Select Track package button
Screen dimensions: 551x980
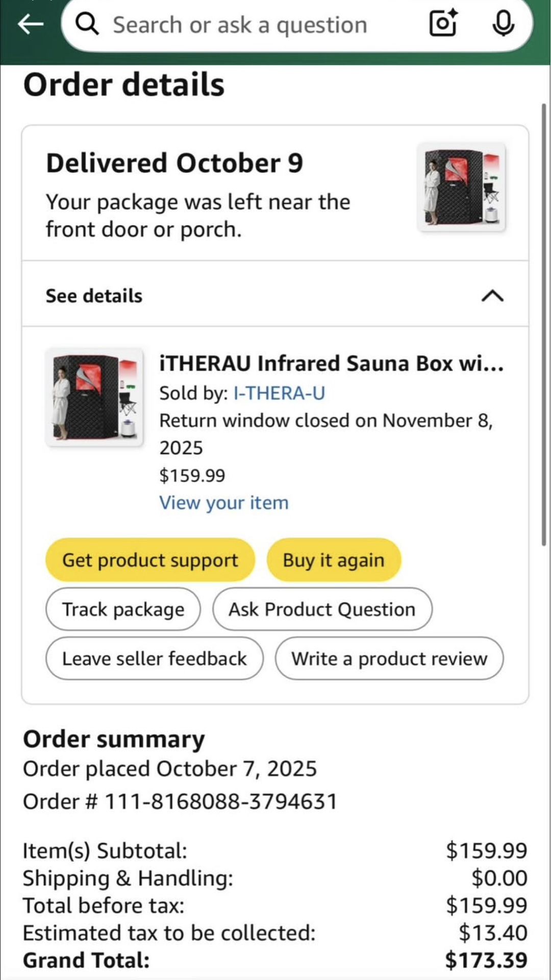123,609
